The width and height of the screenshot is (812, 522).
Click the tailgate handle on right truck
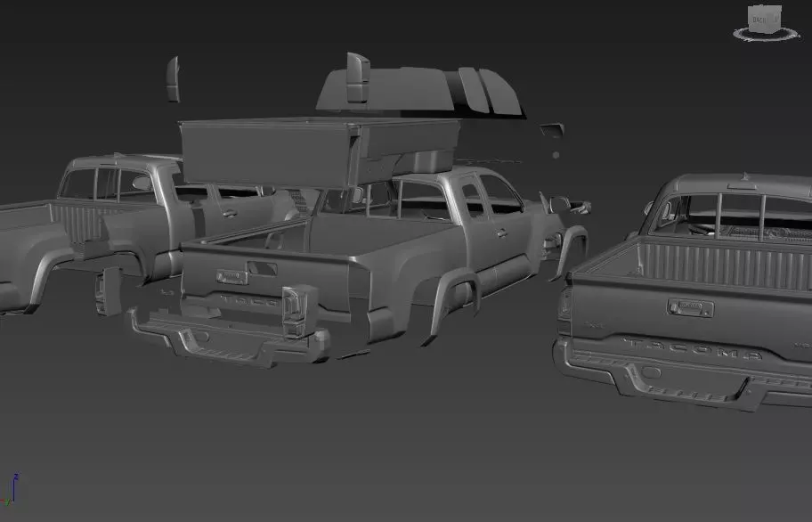690,307
